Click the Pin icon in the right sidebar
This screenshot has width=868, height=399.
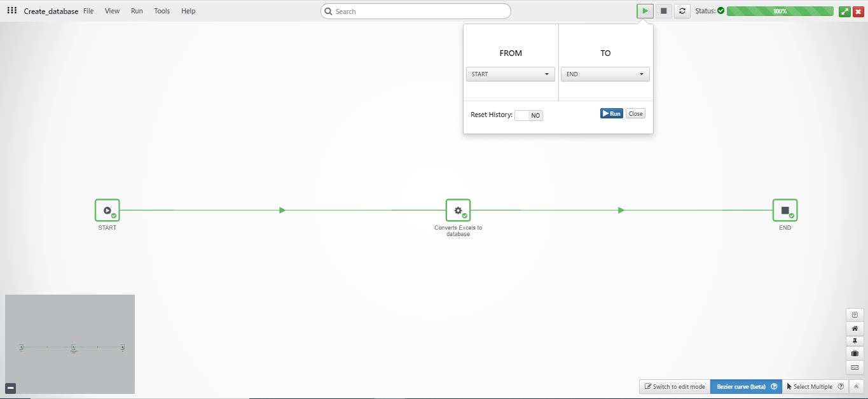click(854, 340)
